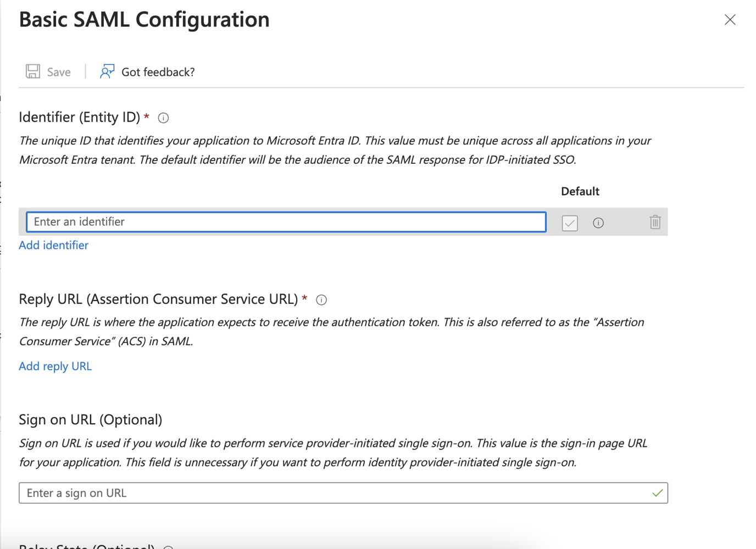Click info icon beside the Default checkbox
The image size is (756, 549).
coord(598,223)
